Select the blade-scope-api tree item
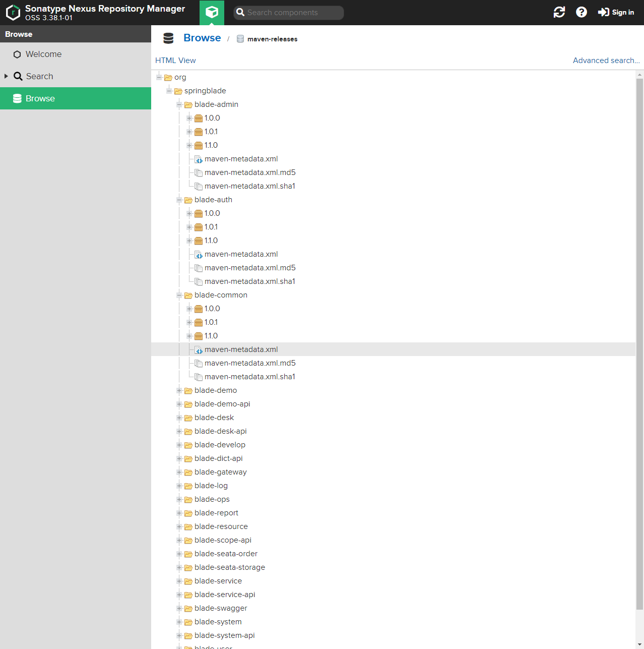The image size is (644, 649). pyautogui.click(x=223, y=540)
